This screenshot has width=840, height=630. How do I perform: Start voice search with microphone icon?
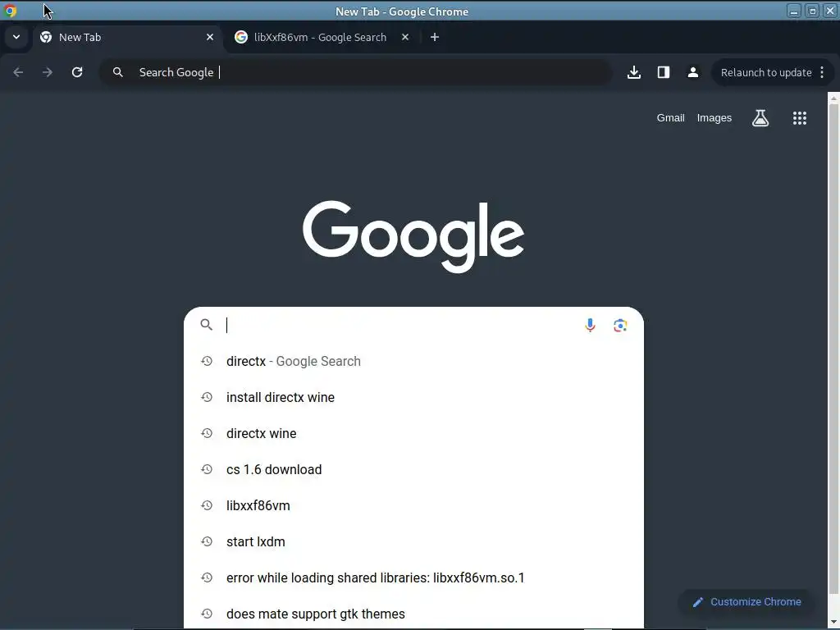coord(590,325)
